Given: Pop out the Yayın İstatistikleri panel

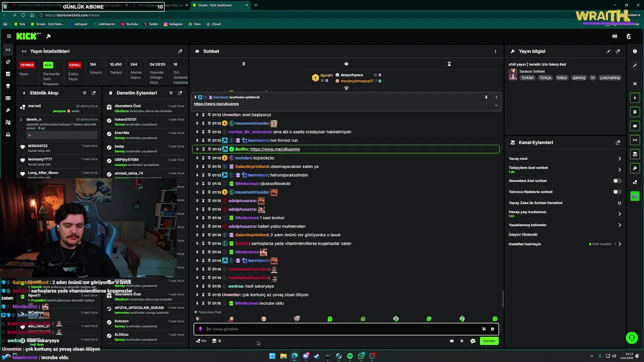Looking at the screenshot, I should 180,51.
